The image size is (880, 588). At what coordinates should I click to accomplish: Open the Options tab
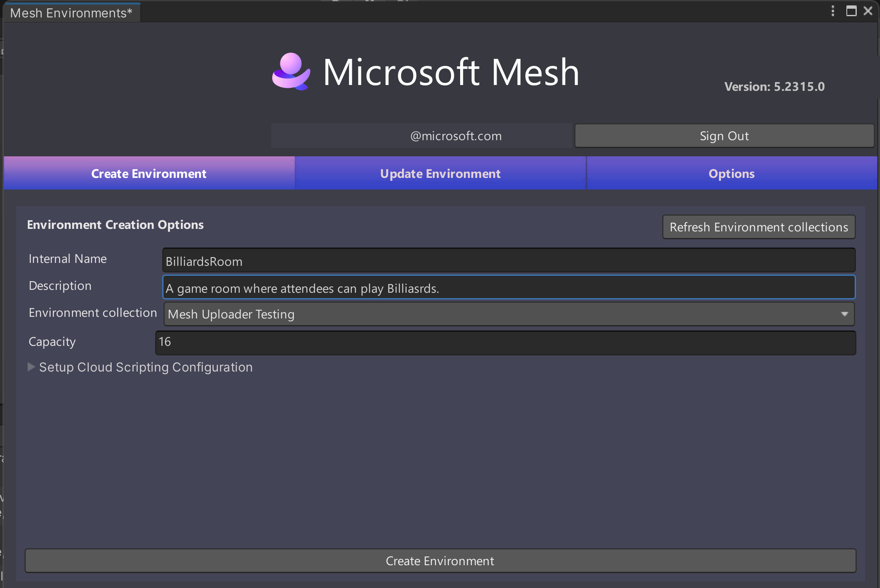(731, 173)
